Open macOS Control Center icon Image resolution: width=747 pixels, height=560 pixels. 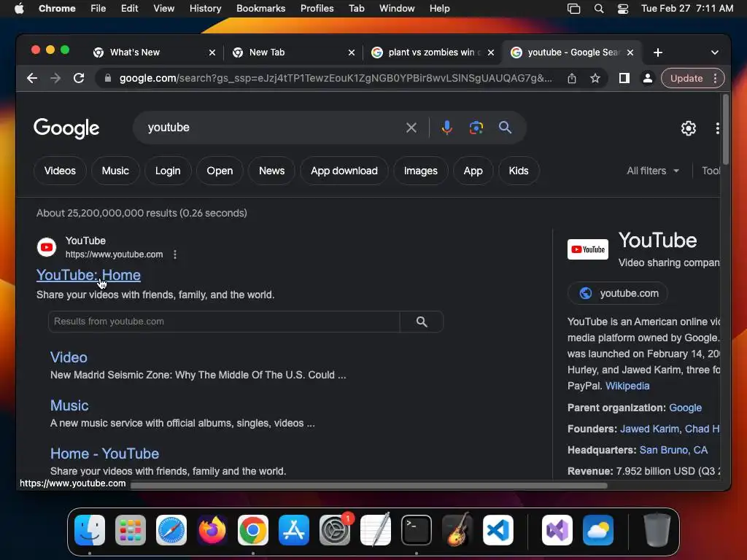(x=623, y=9)
